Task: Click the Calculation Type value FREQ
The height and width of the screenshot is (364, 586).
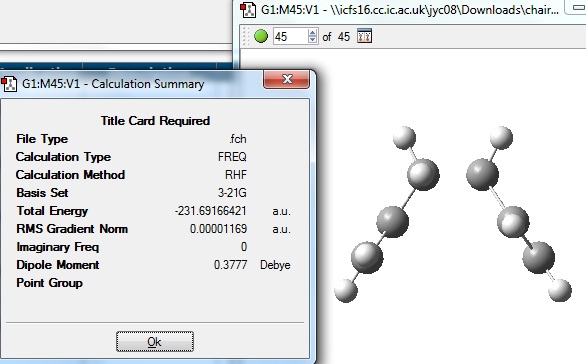Action: tap(232, 157)
